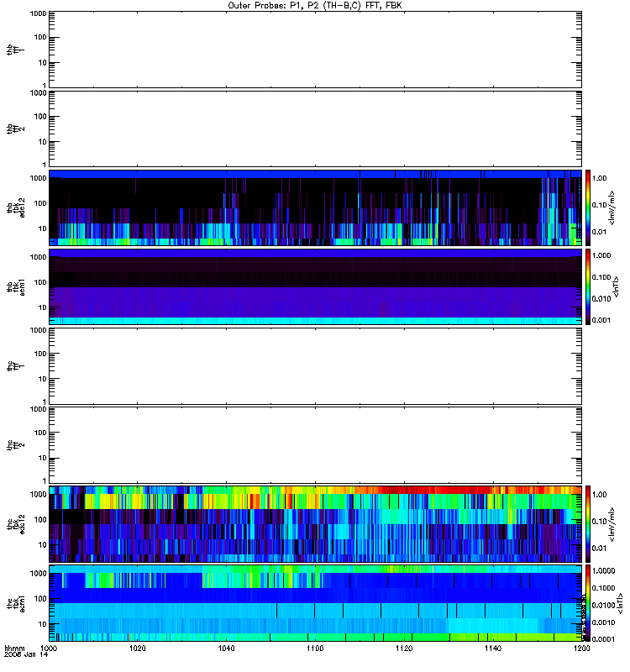Click the 'thb fff 1' y-axis label
630x672 pixels.
click(15, 50)
